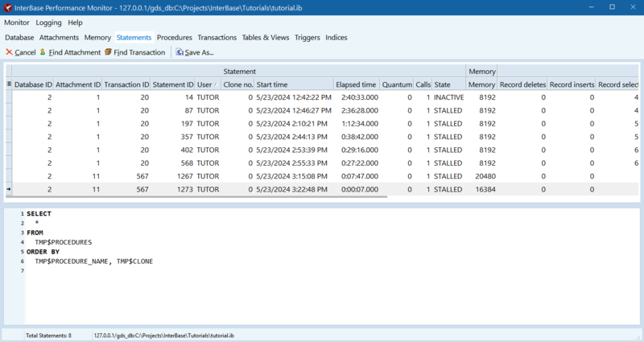Click the current row arrow indicator
Viewport: 644px width, 342px height.
(9, 189)
